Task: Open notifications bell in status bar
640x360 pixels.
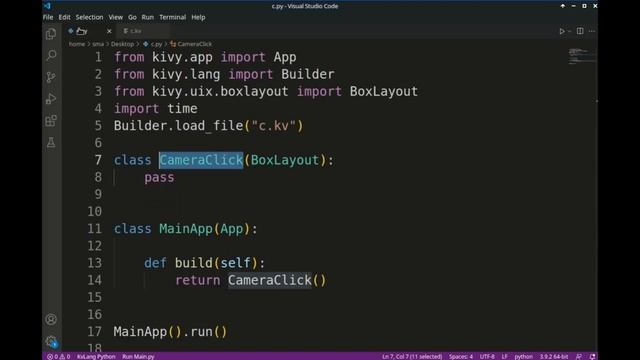Action: tap(593, 356)
